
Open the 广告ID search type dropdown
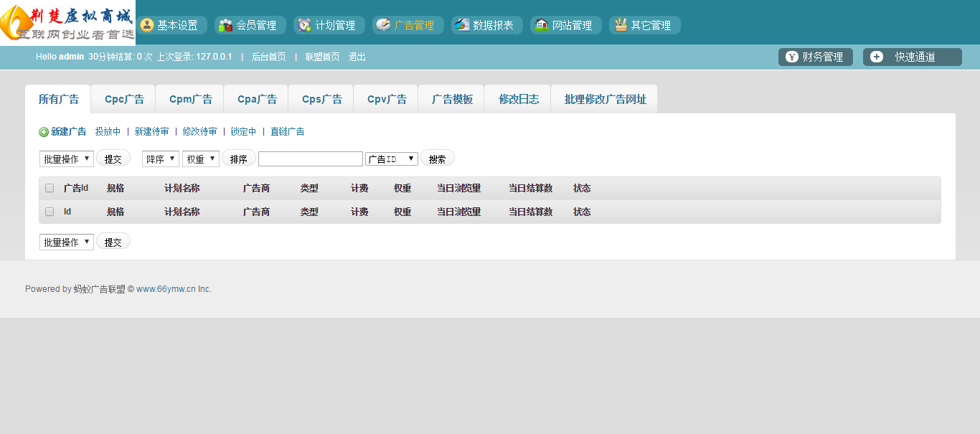click(392, 159)
